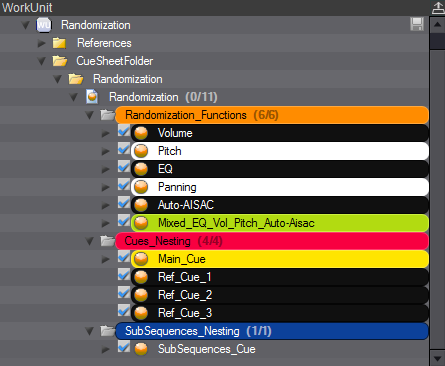Click the Ref_Cue_3 orange ball icon
Image resolution: width=445 pixels, height=366 pixels.
141,313
